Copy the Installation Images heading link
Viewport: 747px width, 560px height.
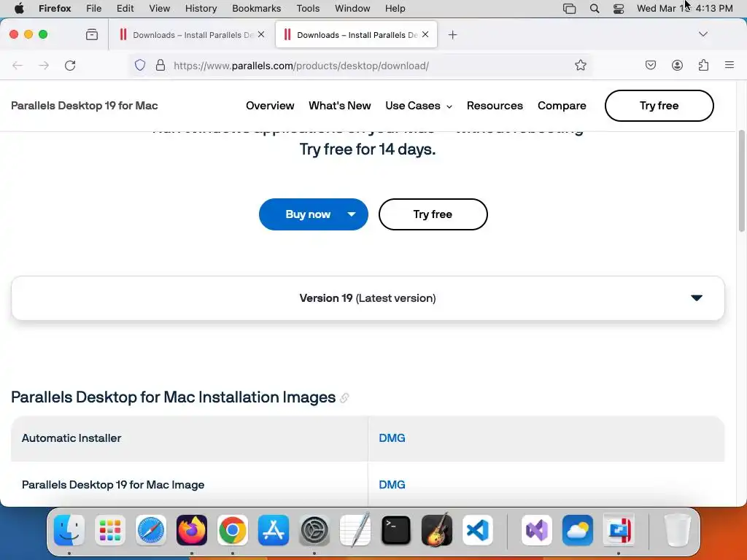[x=344, y=398]
